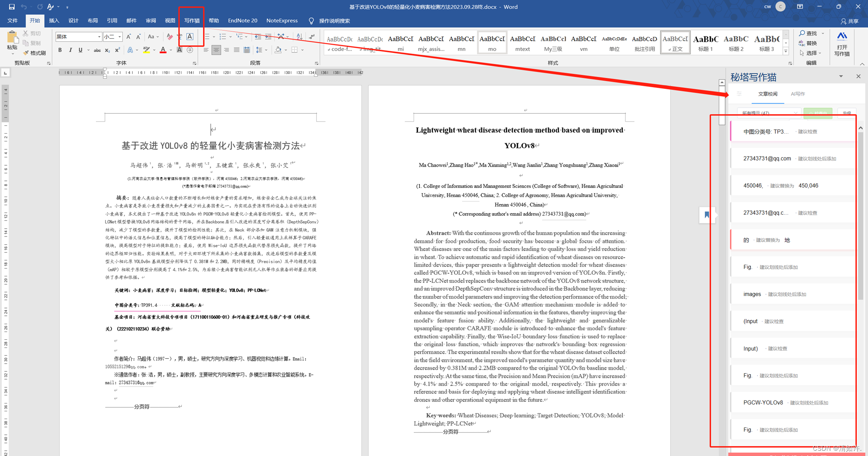Viewport: 868px width, 456px height.
Task: Click the blue bookmark icon beside the document
Action: click(707, 215)
